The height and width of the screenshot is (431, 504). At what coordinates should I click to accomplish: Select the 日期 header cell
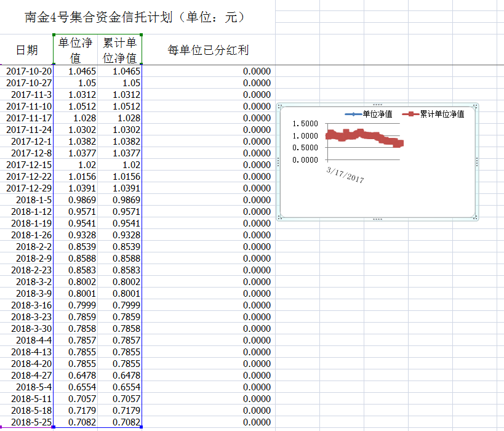(x=26, y=50)
